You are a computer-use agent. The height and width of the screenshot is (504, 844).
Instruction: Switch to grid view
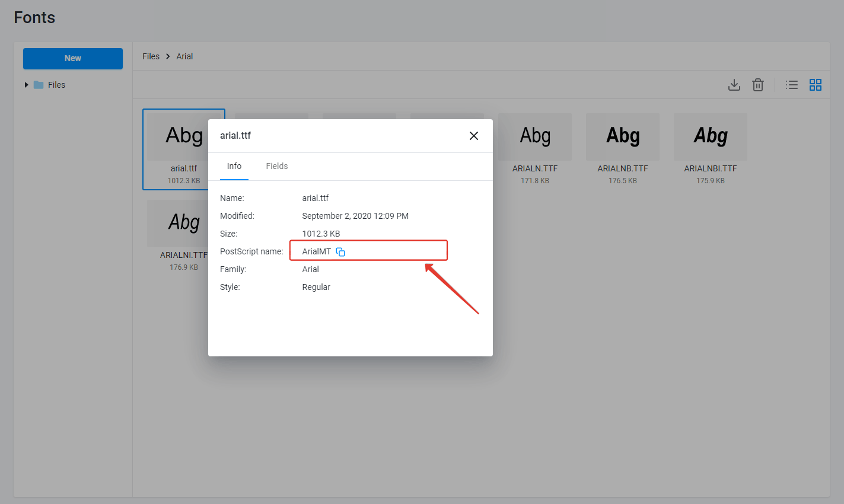coord(816,85)
